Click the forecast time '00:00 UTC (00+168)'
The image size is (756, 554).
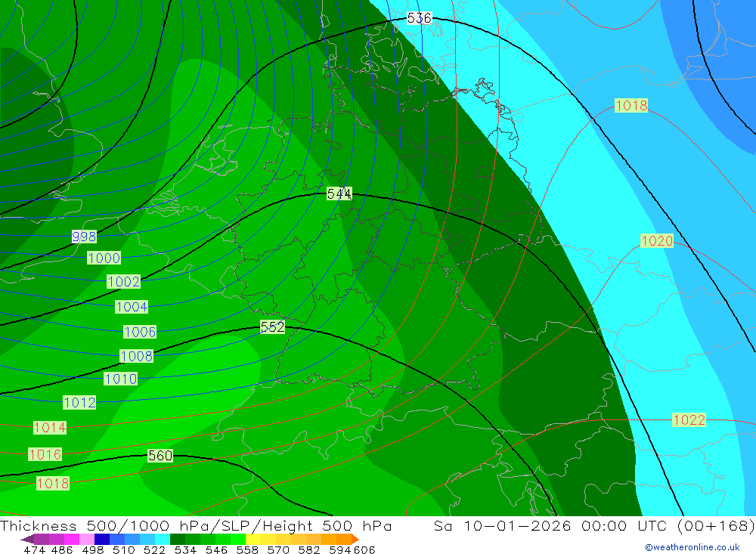(668, 526)
